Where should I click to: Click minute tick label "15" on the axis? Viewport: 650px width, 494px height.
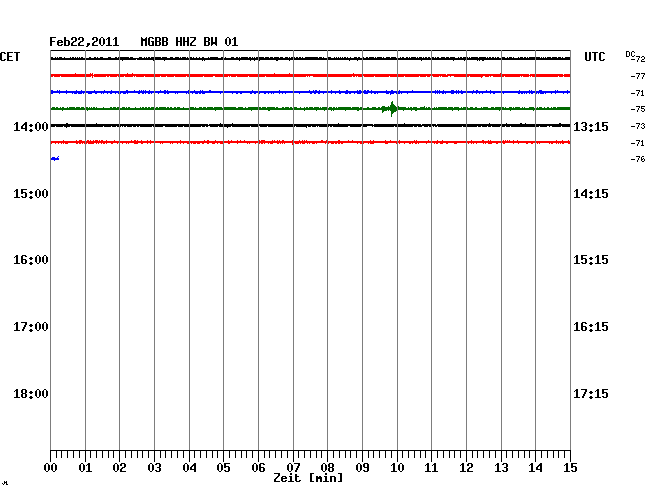click(x=570, y=468)
